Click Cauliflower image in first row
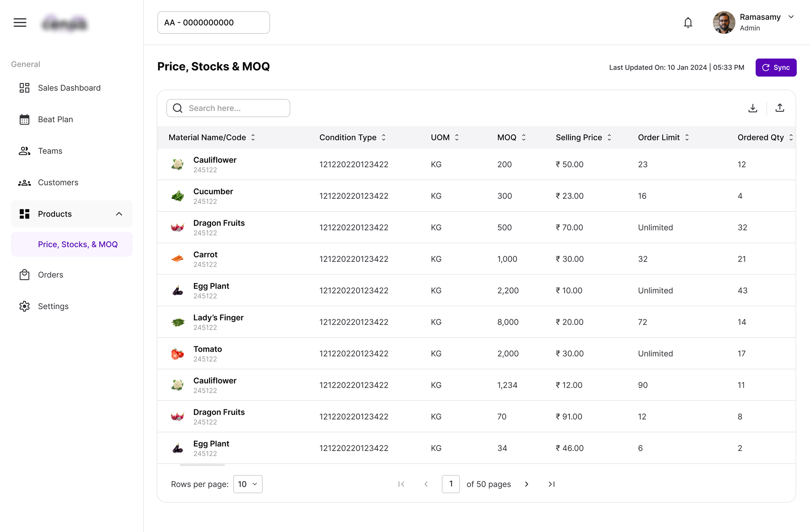 (177, 164)
